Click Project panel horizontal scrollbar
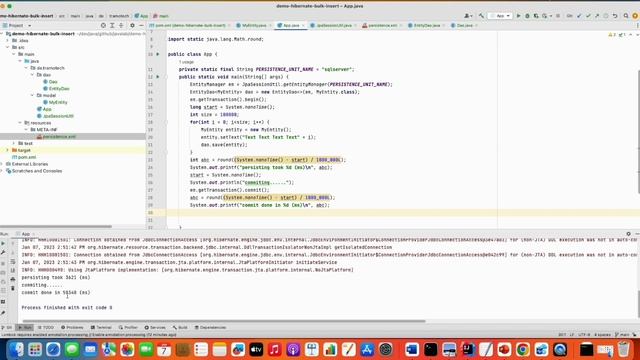Viewport: 640px width, 360px height. (56, 227)
